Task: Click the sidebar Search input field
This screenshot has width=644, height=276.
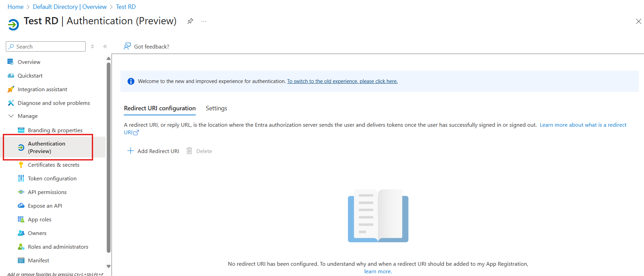Action: tap(48, 46)
